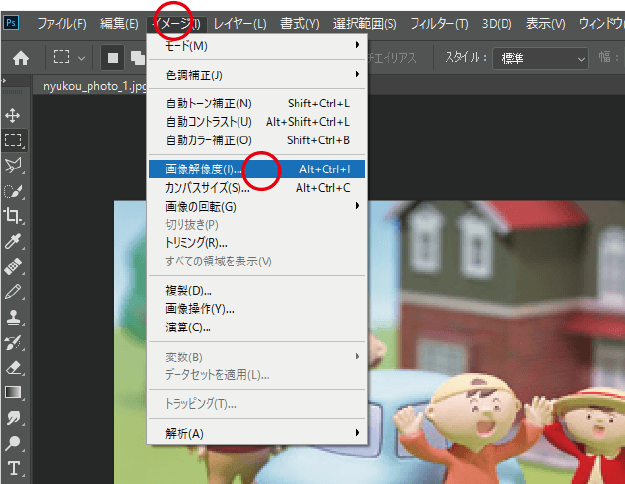Click marquee tool preset icon in options bar
Image resolution: width=625 pixels, height=484 pixels.
(x=61, y=57)
